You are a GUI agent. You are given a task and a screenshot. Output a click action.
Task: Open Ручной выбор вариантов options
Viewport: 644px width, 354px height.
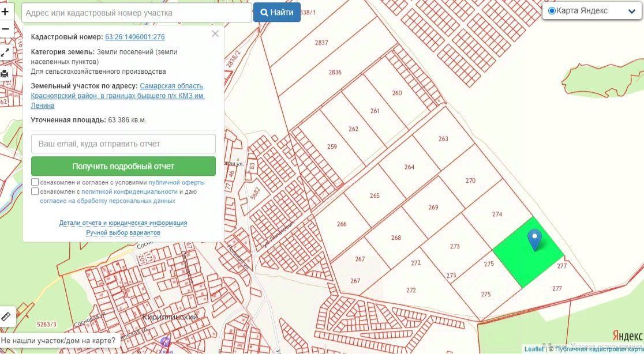point(123,232)
